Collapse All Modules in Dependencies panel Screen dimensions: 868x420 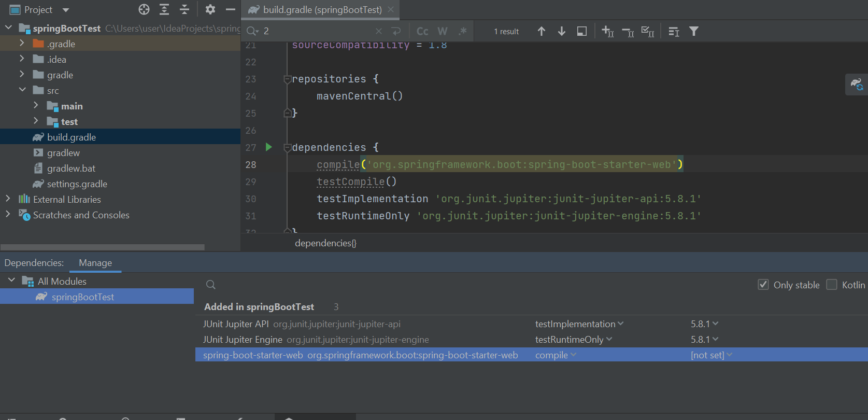click(x=11, y=281)
